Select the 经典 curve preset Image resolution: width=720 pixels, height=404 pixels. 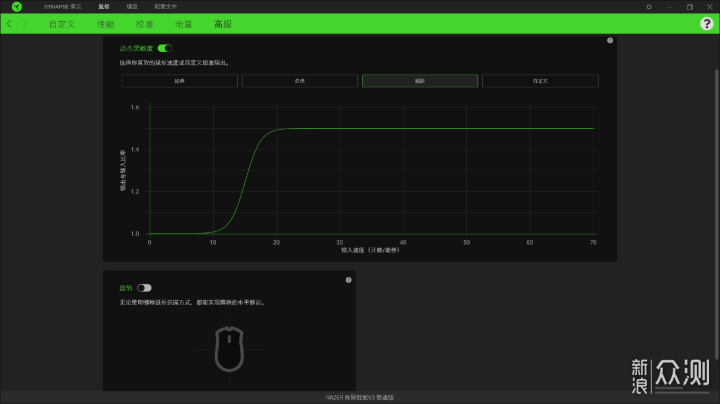[180, 81]
